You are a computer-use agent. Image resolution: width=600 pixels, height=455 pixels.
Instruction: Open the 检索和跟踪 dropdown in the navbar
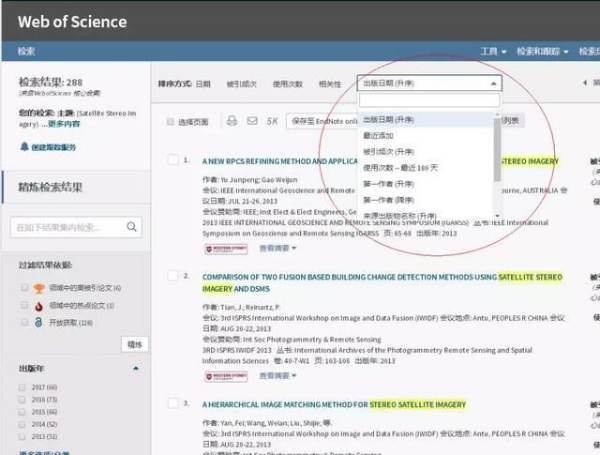point(542,51)
